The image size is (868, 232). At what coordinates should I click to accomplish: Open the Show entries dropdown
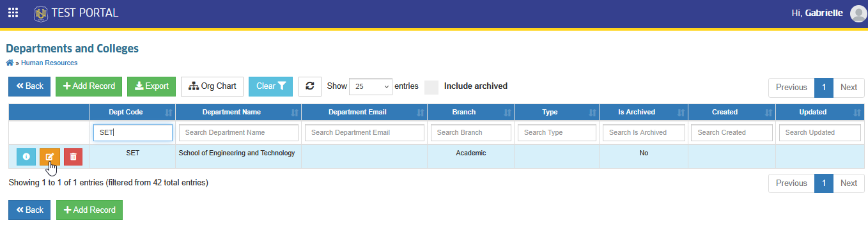(371, 86)
